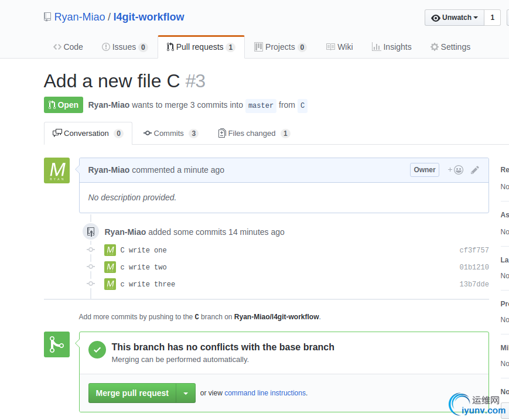This screenshot has height=420, width=509.
Task: Open the Issues tab
Action: click(x=124, y=47)
